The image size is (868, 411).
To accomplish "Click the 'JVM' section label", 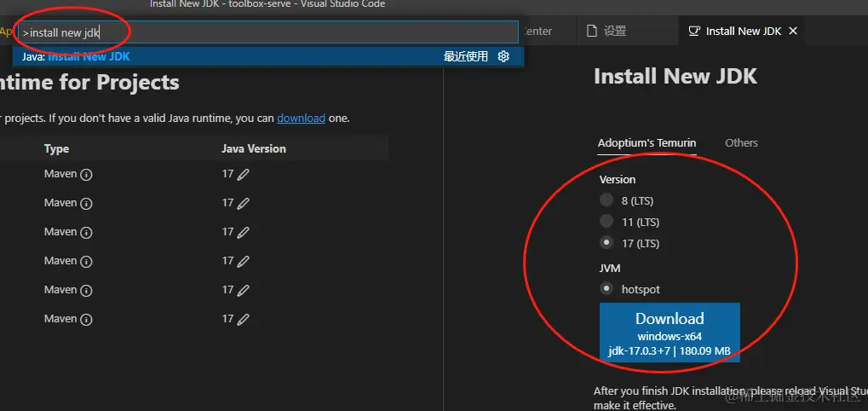I will (610, 268).
